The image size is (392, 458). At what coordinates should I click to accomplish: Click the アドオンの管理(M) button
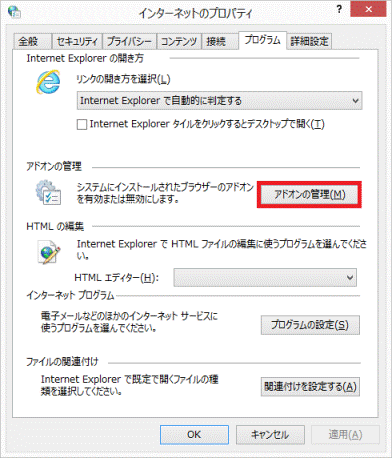309,195
